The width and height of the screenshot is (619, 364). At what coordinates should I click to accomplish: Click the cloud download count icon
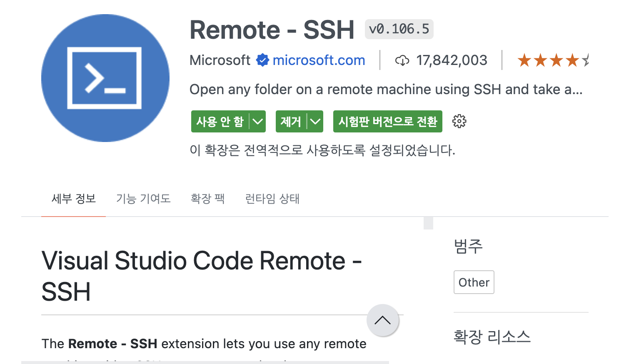coord(402,60)
